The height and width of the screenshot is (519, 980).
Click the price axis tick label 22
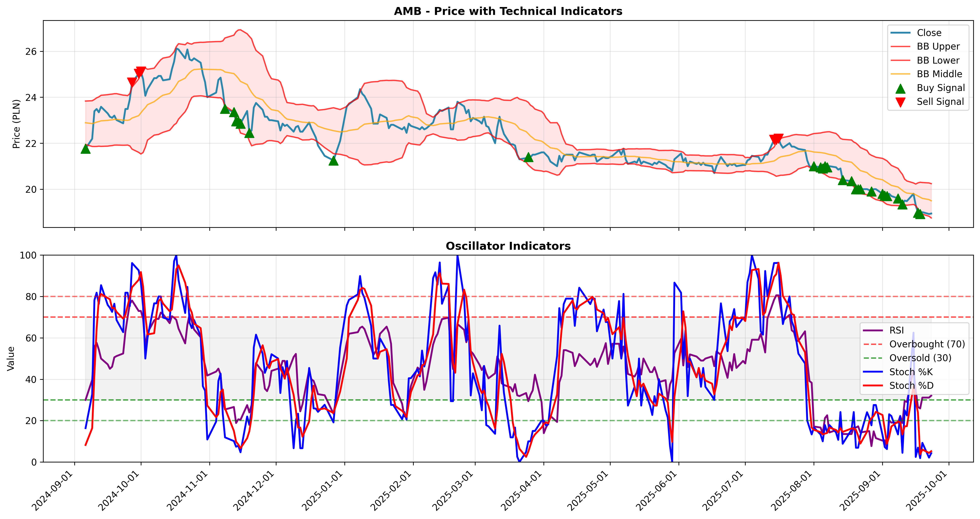pos(31,143)
